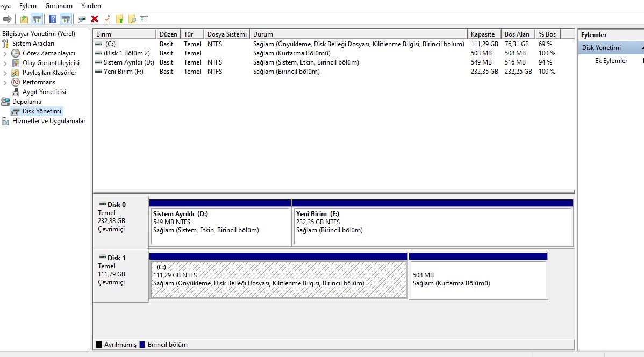Click the blue question mark help icon
The height and width of the screenshot is (357, 644).
tap(53, 19)
